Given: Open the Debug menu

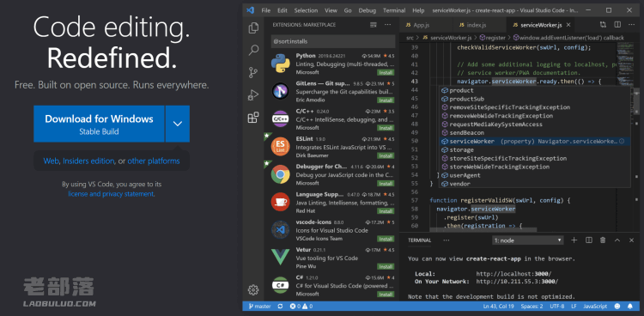Looking at the screenshot, I should [x=368, y=10].
